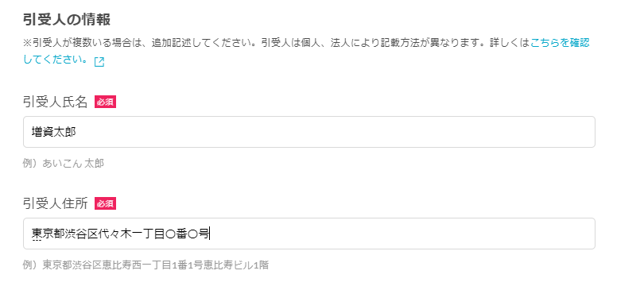Screen dimensions: 644x286
Task: Click the 引受人住所 field label
Action: [56, 203]
